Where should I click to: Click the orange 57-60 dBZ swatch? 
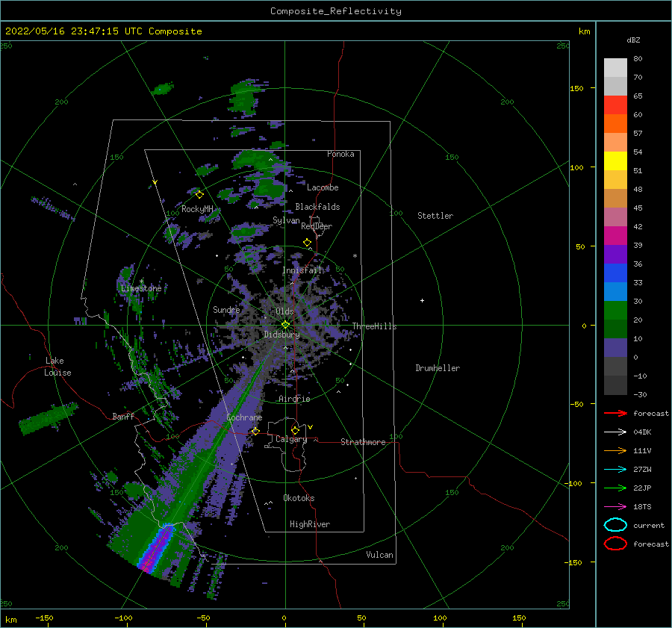click(615, 124)
